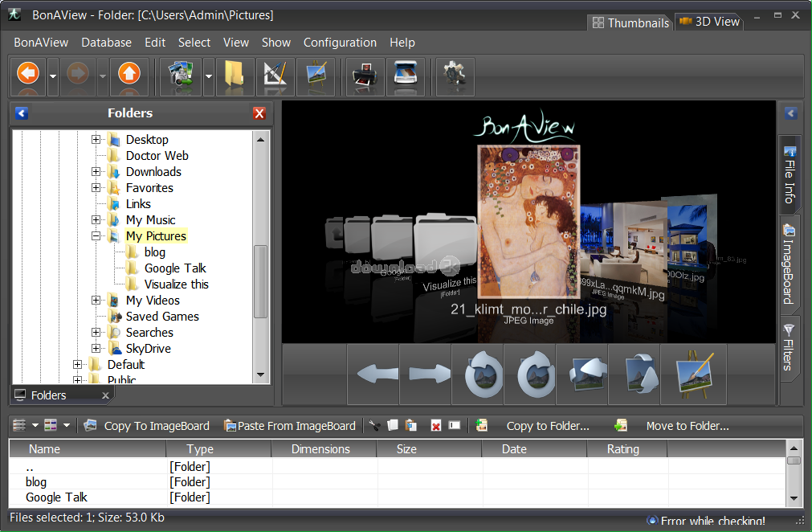This screenshot has width=812, height=532.
Task: Rotate image clockwise button
Action: (x=535, y=374)
